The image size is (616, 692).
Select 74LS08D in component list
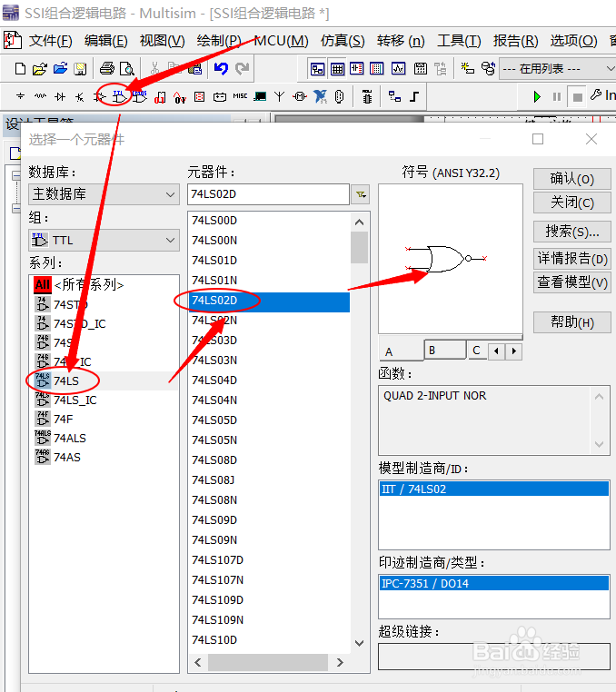[269, 460]
